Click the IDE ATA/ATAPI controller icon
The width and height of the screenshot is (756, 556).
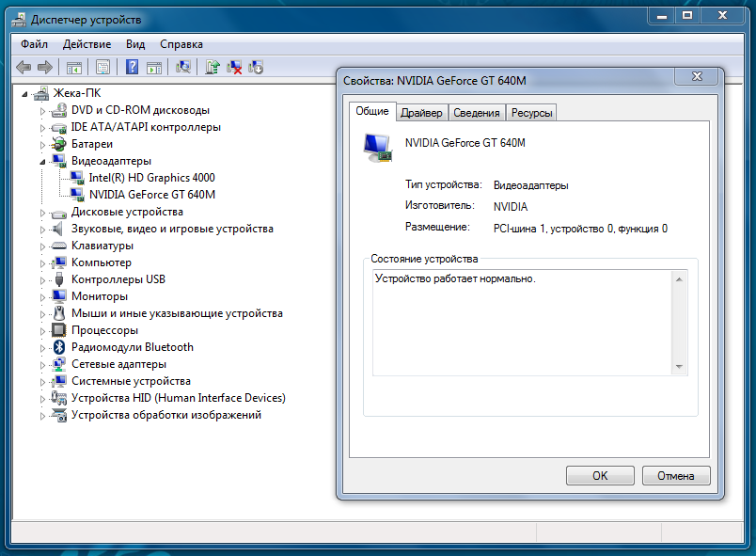[x=59, y=127]
